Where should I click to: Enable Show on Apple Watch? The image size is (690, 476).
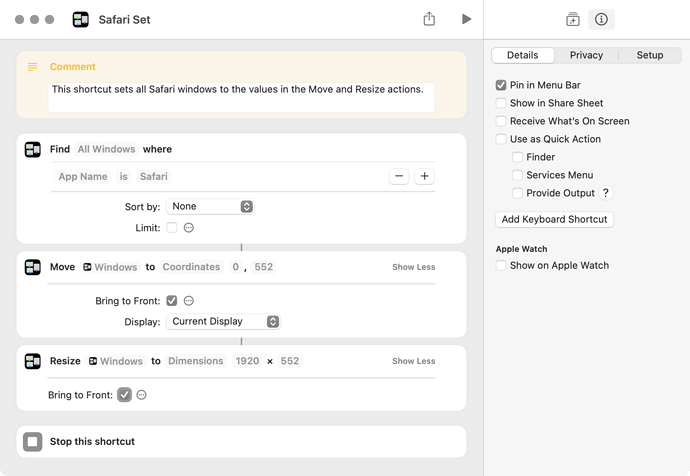pos(501,265)
